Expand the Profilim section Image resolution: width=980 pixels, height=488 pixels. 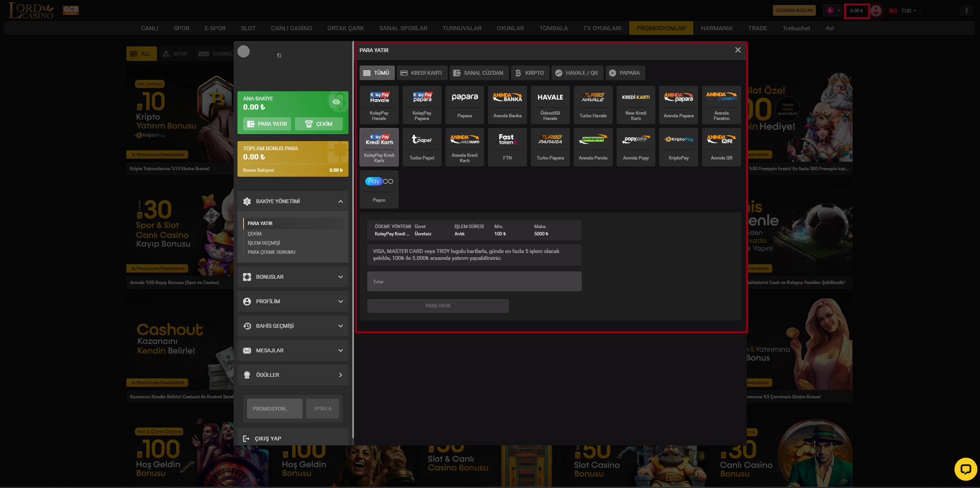click(293, 301)
